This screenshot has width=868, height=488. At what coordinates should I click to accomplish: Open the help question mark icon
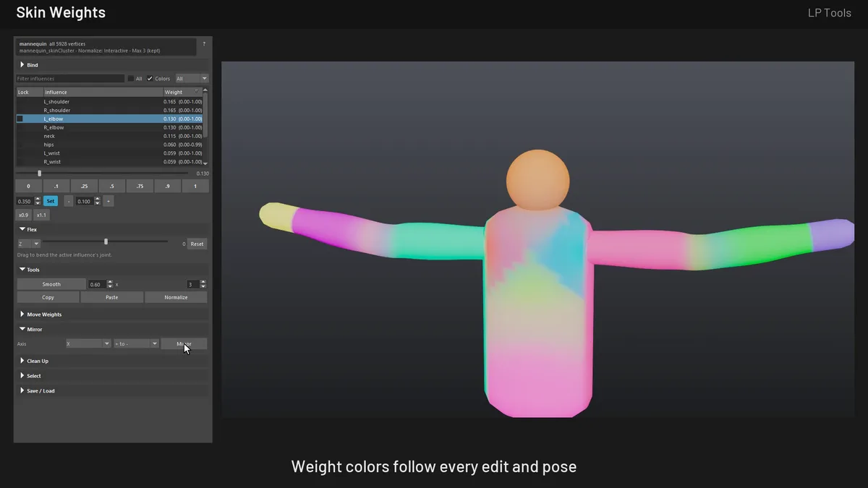tap(204, 44)
